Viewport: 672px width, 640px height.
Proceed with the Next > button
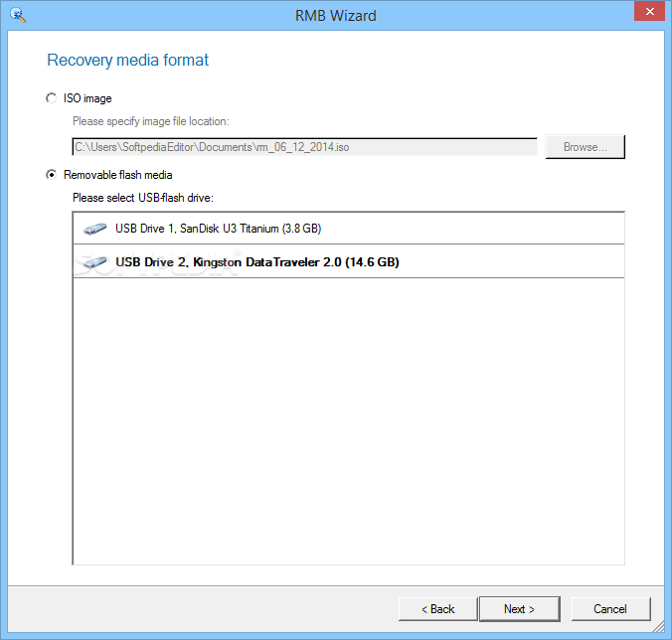[520, 609]
